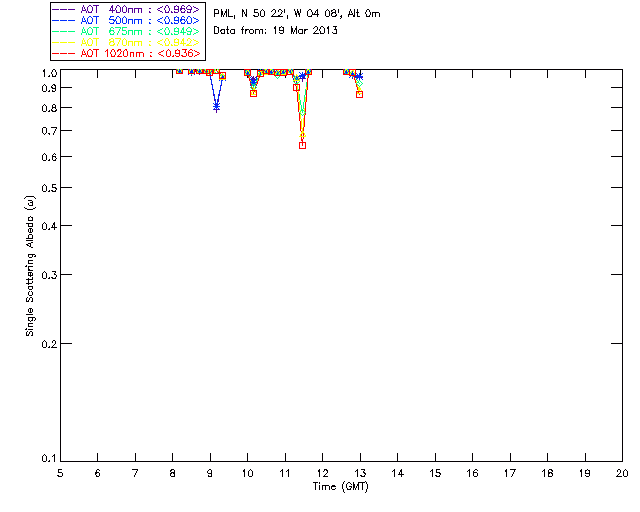640x512 pixels.
Task: Click the AOT 400nm legend entry
Action: [x=126, y=9]
